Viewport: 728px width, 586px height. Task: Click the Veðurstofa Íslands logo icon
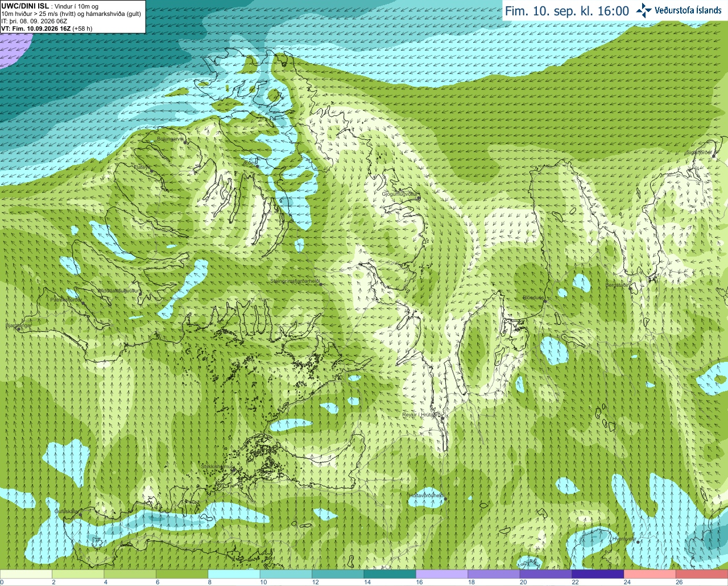coord(644,10)
